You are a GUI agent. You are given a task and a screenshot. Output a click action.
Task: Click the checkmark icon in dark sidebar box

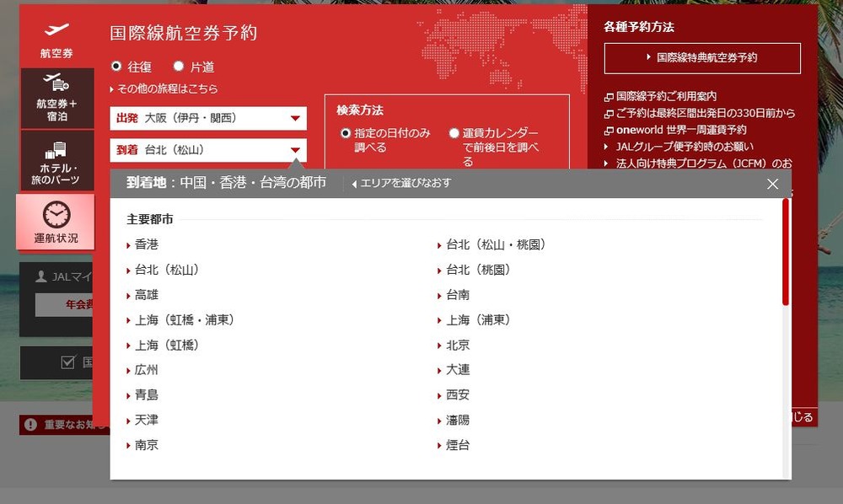click(x=67, y=362)
